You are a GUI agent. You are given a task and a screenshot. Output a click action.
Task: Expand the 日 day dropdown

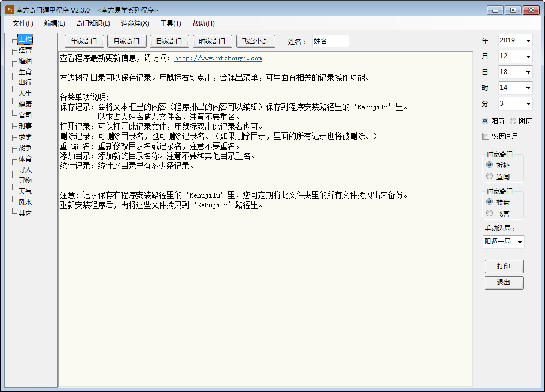pyautogui.click(x=528, y=72)
